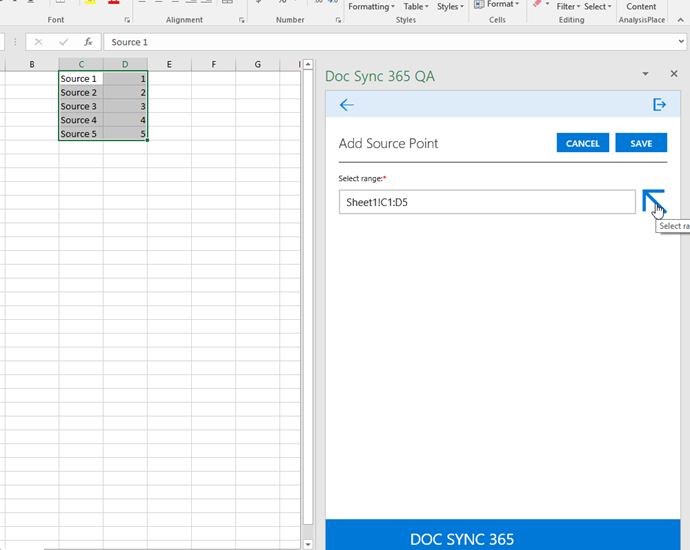Click the Select range input field
The width and height of the screenshot is (690, 550).
click(x=487, y=202)
